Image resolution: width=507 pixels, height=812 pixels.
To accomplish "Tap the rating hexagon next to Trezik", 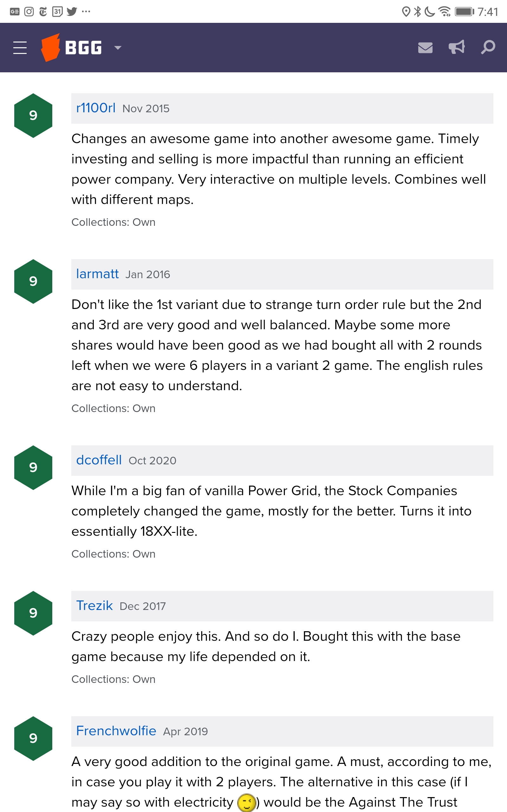I will click(33, 613).
